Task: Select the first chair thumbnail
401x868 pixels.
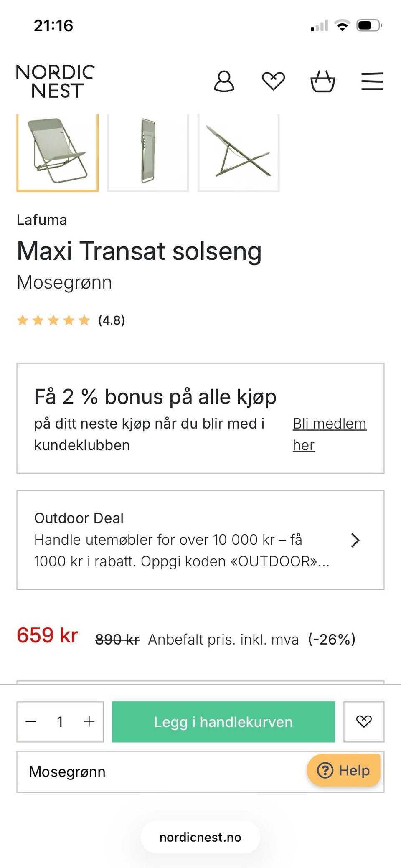Action: 58,152
